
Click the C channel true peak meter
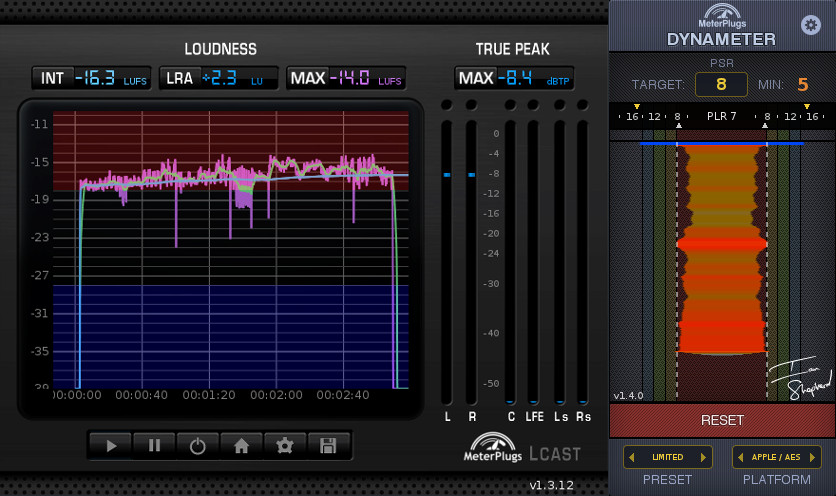[510, 262]
